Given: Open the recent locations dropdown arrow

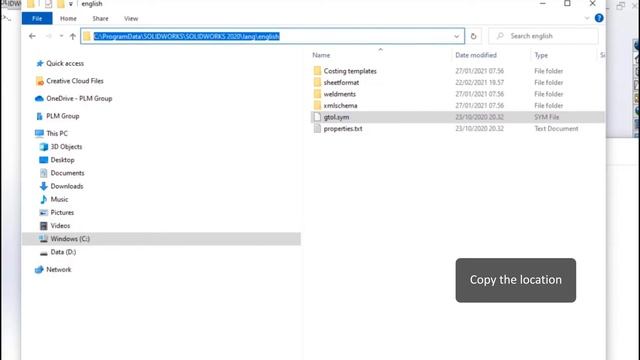Looking at the screenshot, I should tap(61, 36).
